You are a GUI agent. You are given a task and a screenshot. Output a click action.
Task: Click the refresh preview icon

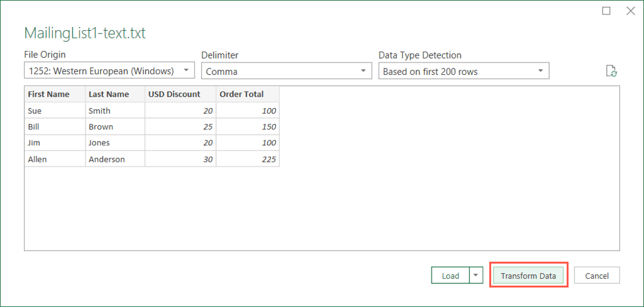click(x=611, y=71)
